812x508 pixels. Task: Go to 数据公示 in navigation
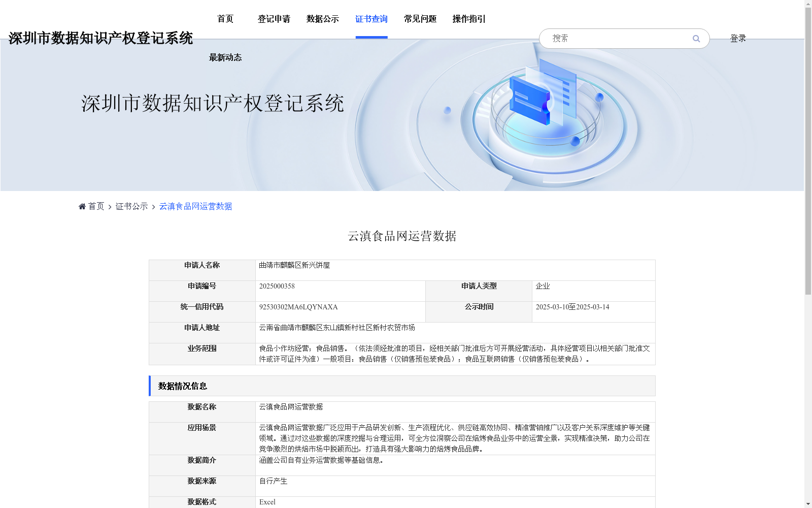[x=323, y=19]
